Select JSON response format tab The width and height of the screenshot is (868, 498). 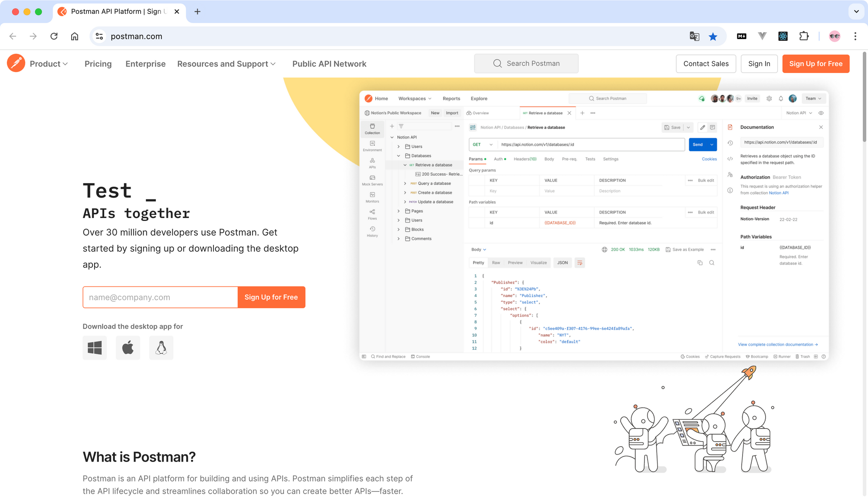[563, 262]
